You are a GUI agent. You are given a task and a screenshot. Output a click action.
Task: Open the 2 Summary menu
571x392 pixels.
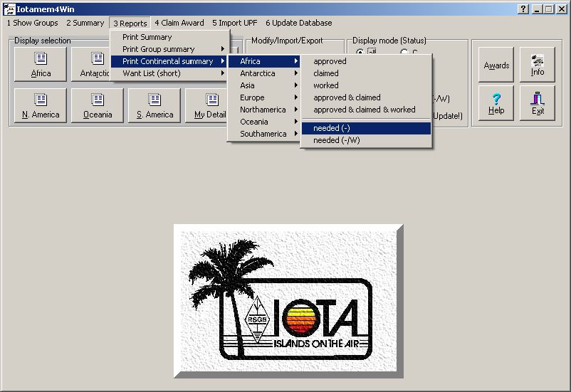(x=85, y=23)
